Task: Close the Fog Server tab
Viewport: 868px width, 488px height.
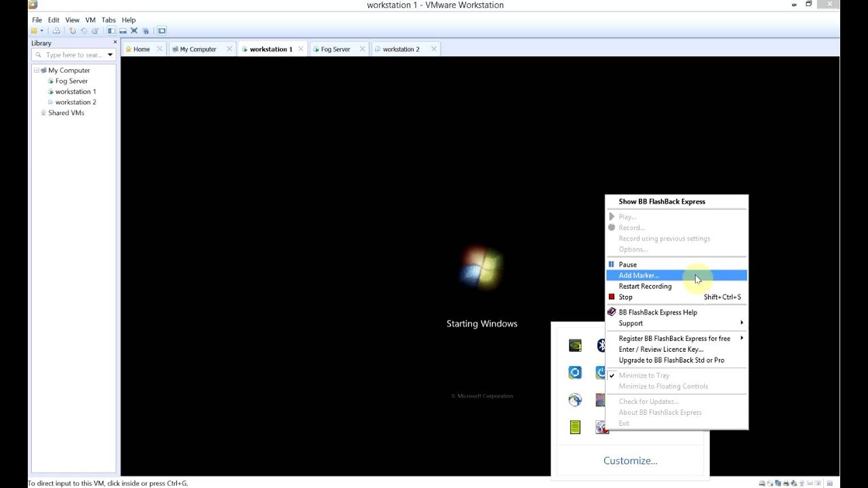Action: (x=363, y=49)
